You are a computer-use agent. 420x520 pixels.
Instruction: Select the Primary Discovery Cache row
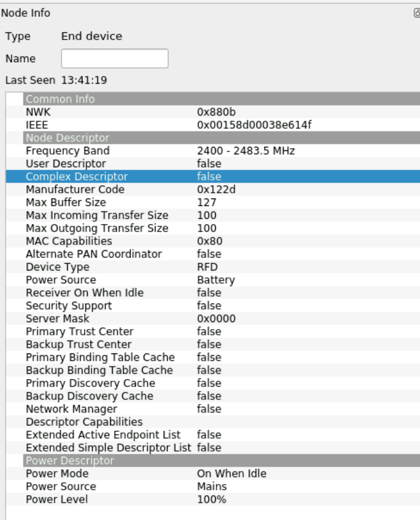[x=213, y=384]
